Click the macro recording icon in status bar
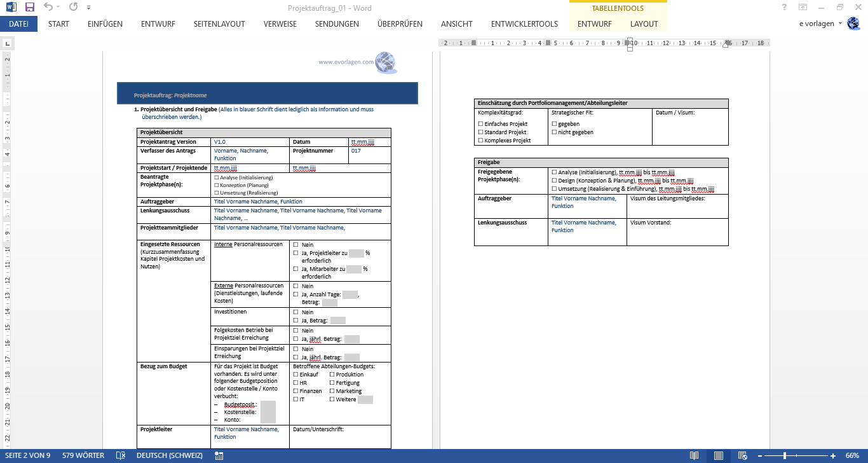868x463 pixels. (x=219, y=455)
